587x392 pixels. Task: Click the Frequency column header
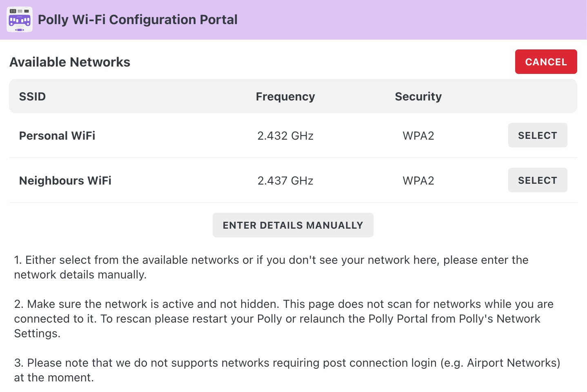point(285,96)
